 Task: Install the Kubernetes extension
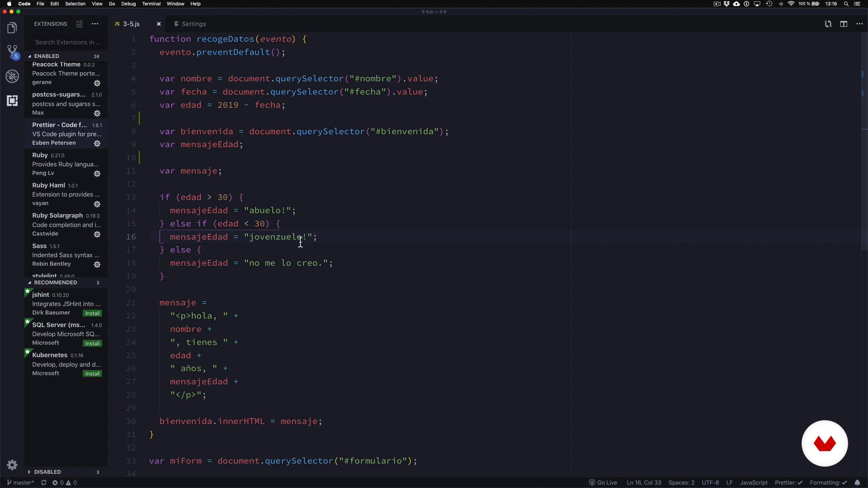point(92,374)
